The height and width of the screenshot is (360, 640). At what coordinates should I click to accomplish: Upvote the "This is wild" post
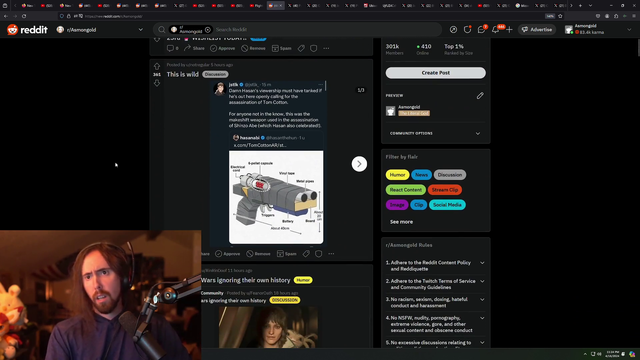[x=157, y=66]
